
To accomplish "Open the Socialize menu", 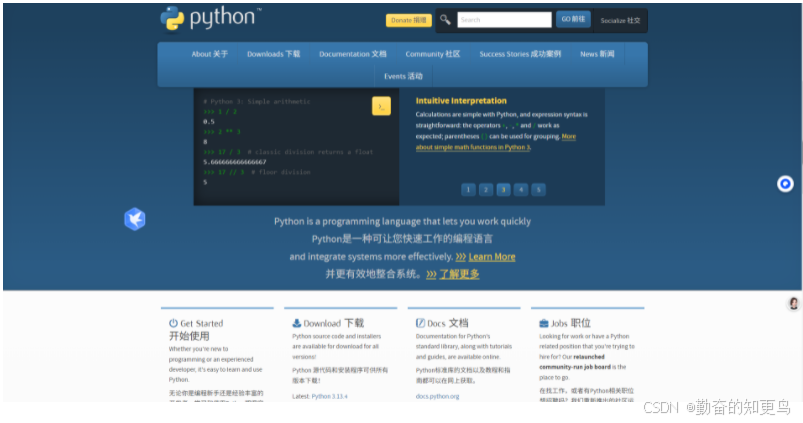I will click(x=620, y=20).
